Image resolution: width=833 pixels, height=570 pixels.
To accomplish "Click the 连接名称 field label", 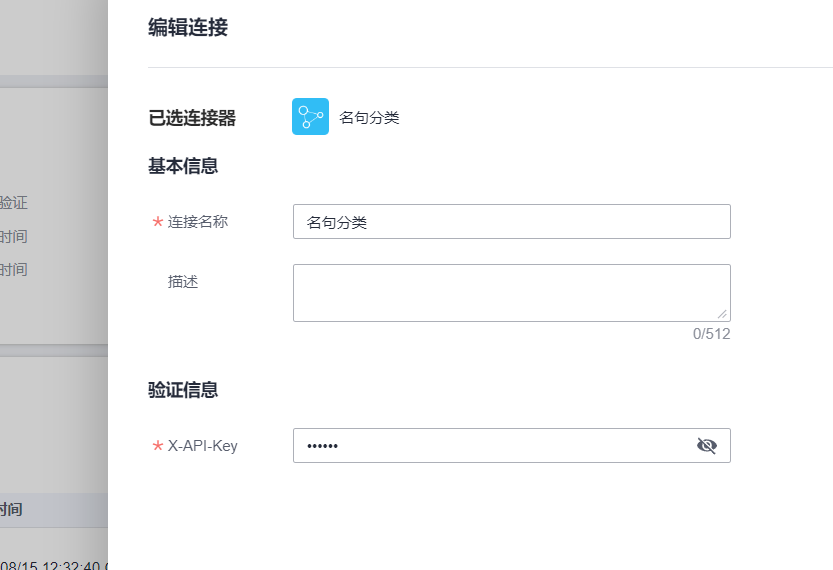I will [198, 222].
